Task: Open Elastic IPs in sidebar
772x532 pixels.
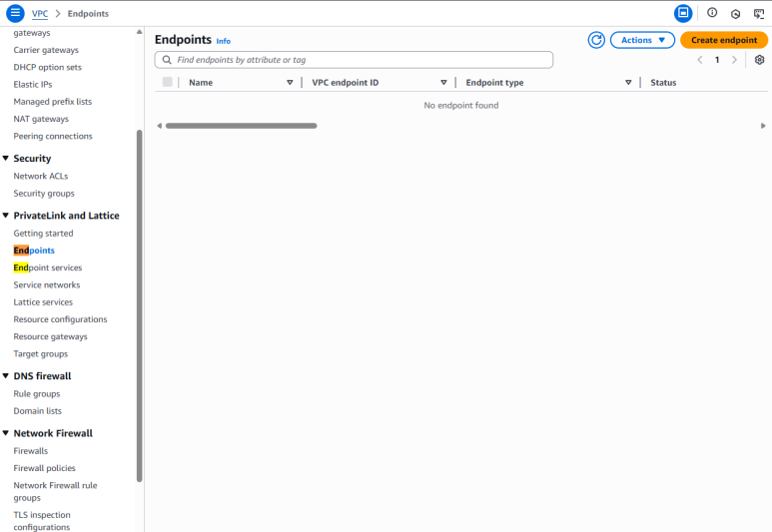Action: point(33,84)
